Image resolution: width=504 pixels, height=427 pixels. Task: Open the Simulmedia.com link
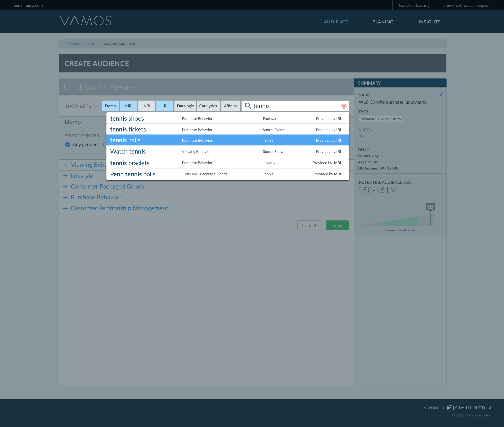[x=28, y=5]
